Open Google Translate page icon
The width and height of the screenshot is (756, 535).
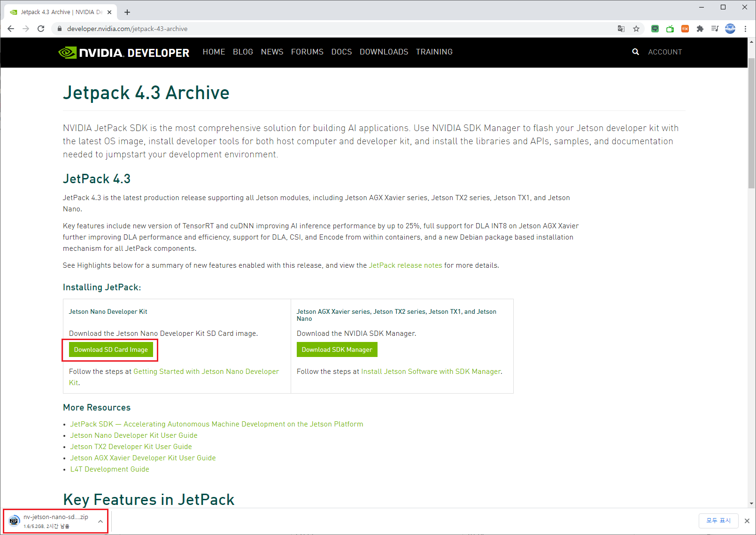coord(621,29)
